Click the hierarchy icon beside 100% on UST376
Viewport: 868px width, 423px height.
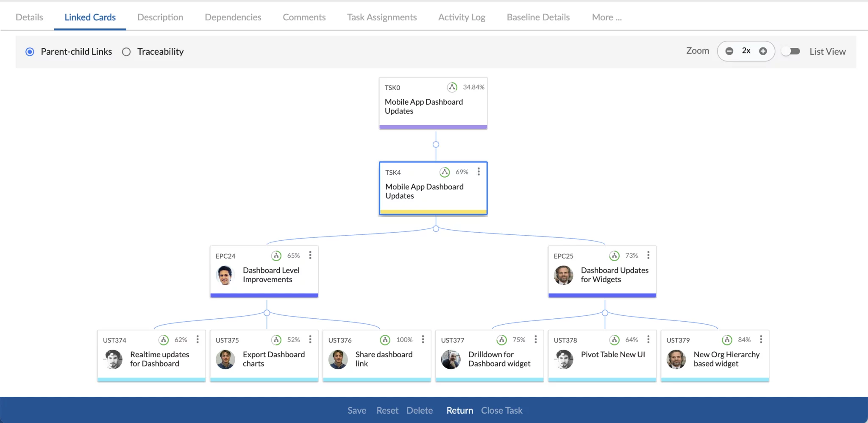(385, 340)
